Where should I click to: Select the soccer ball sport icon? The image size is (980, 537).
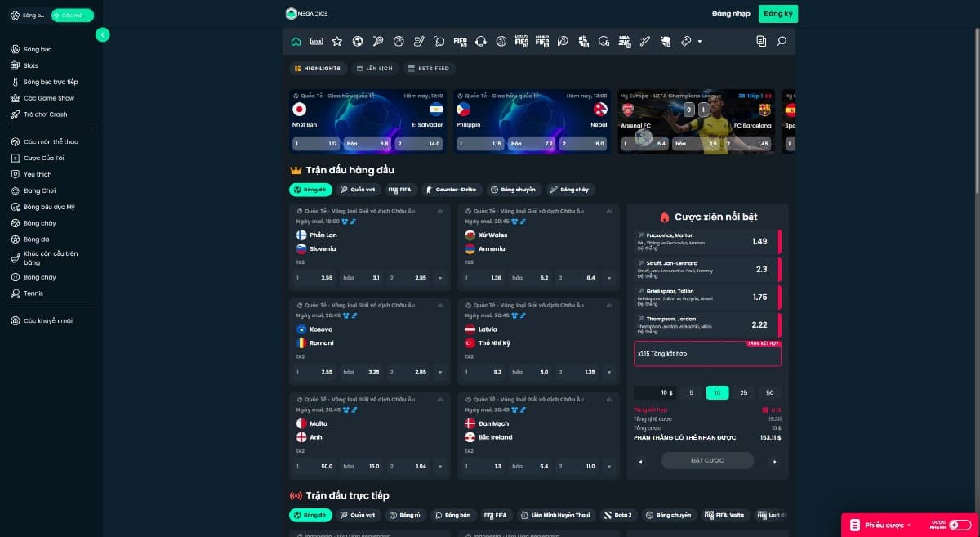point(358,41)
